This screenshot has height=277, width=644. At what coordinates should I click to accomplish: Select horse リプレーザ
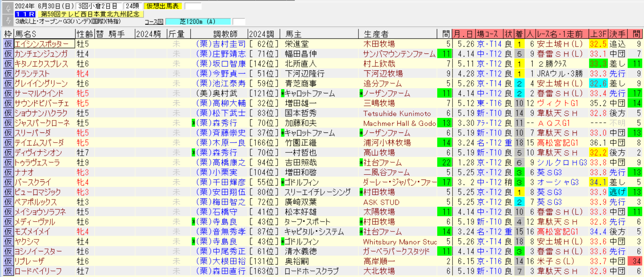tap(29, 261)
